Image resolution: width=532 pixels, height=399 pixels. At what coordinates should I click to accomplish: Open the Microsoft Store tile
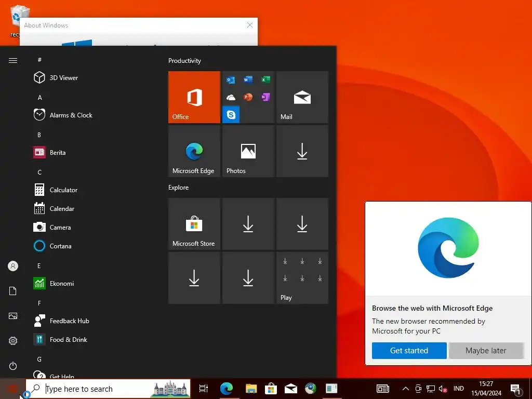[x=194, y=224]
